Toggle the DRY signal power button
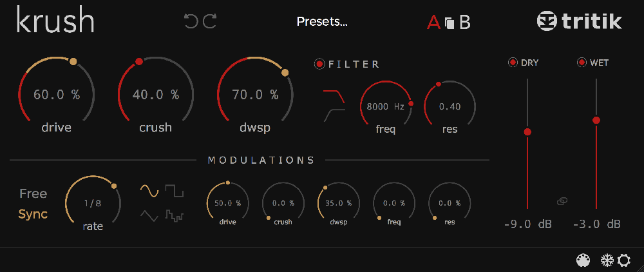The height and width of the screenshot is (272, 644). 513,63
